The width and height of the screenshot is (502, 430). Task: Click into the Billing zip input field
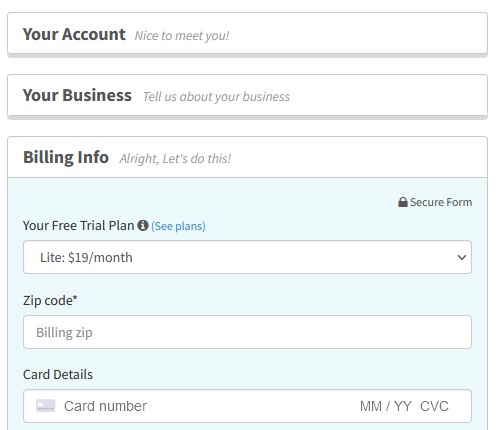click(x=247, y=332)
